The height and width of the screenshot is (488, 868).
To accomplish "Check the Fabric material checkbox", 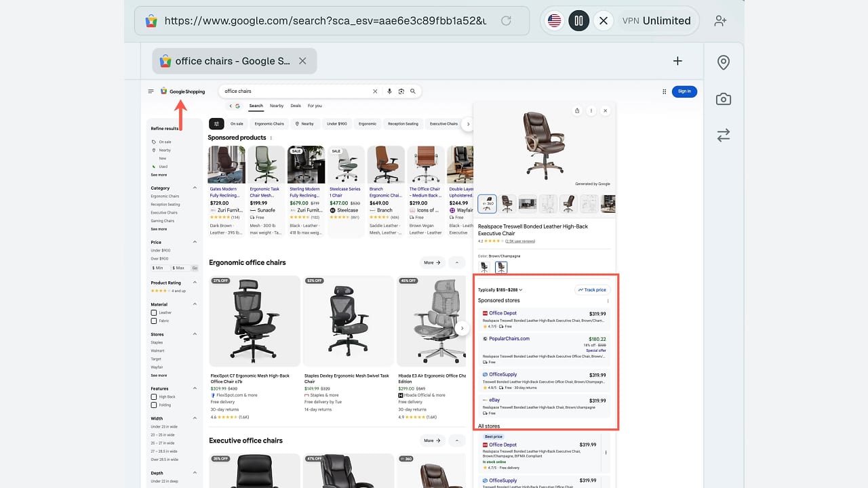I will [154, 321].
